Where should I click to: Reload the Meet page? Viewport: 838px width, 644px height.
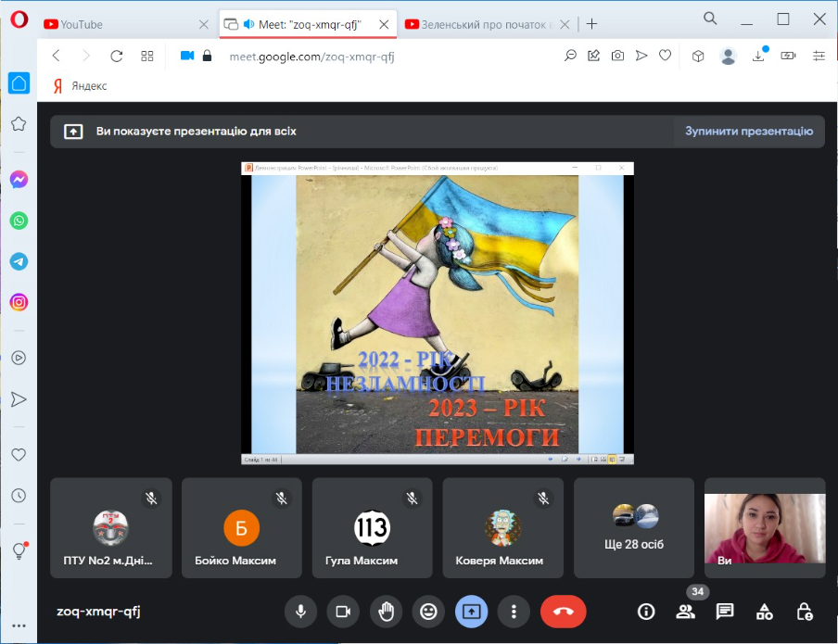117,56
